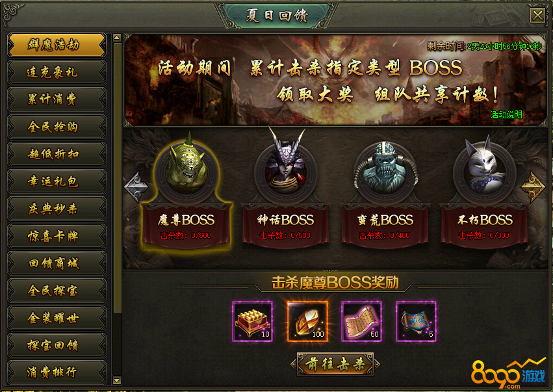Open the 连充豪礼 tab
The image size is (553, 392).
tap(57, 72)
